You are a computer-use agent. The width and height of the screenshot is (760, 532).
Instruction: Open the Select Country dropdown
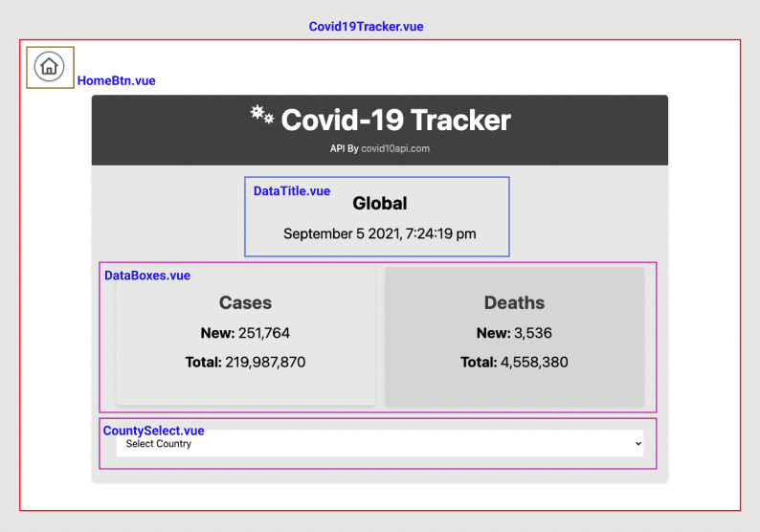pyautogui.click(x=379, y=443)
